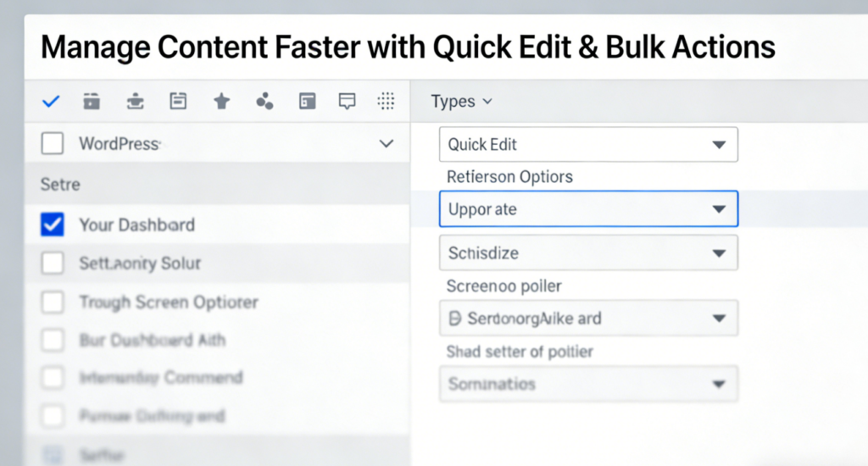Image resolution: width=868 pixels, height=466 pixels.
Task: Click the dotted grid toolbar icon
Action: 387,102
